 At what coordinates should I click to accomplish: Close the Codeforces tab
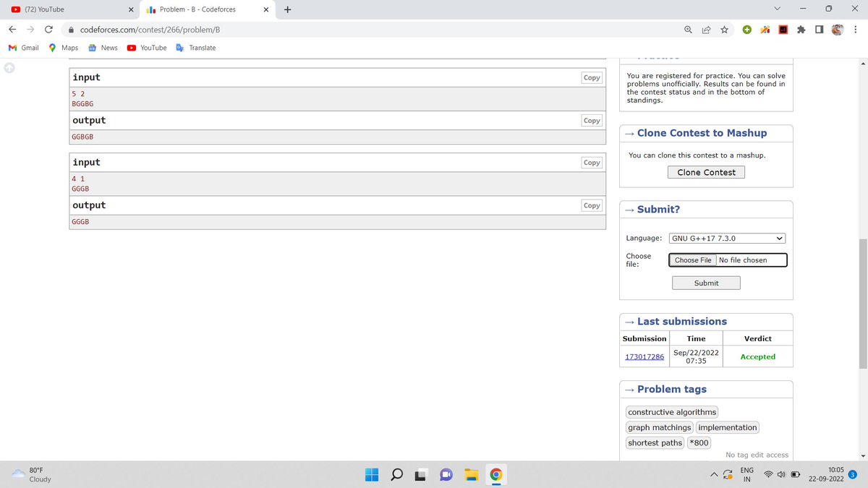(265, 9)
